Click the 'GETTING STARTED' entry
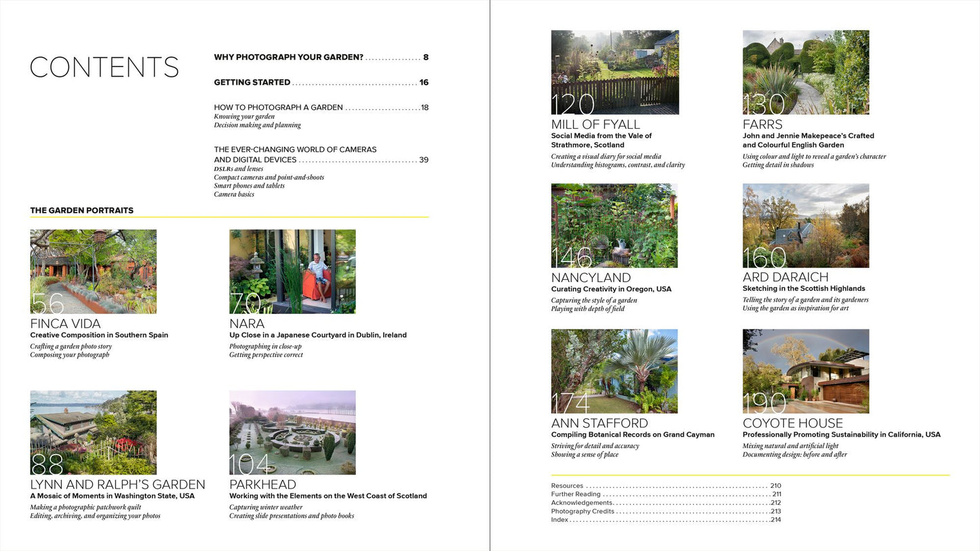 pyautogui.click(x=321, y=83)
